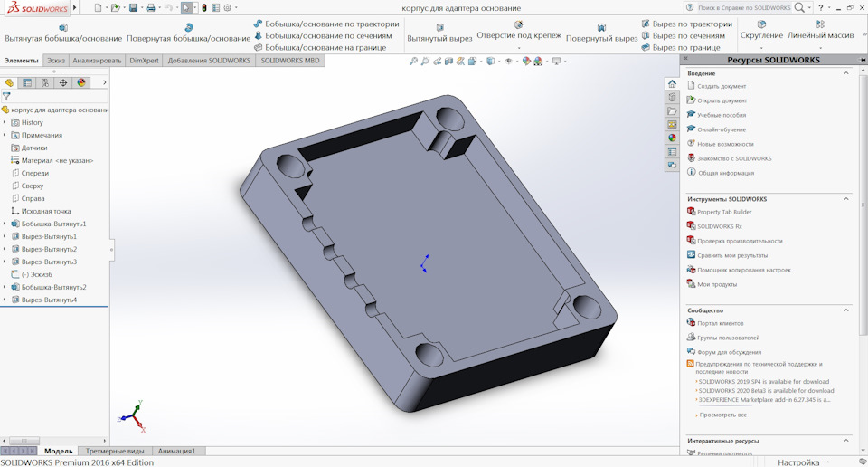
Task: Open the DisplayManager color tab icon
Action: point(81,82)
